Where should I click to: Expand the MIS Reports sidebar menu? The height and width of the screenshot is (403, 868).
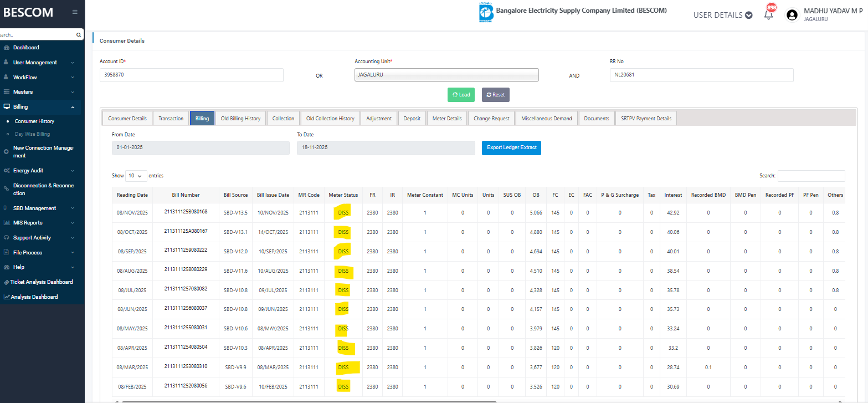(x=28, y=223)
